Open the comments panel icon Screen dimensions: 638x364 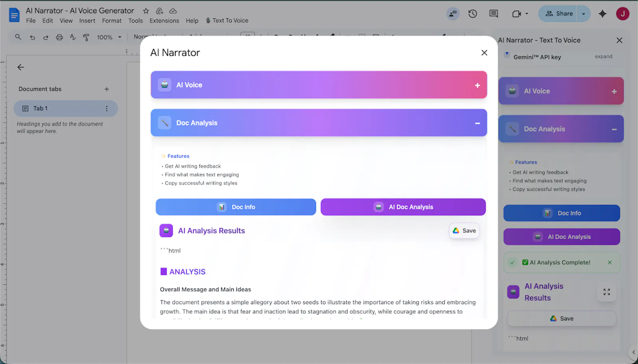click(494, 14)
